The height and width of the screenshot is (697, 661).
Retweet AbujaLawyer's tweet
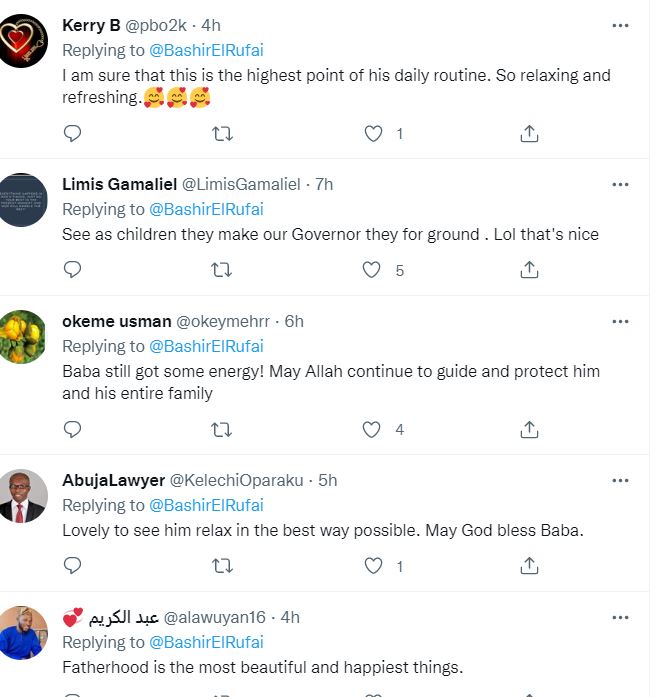coord(223,566)
